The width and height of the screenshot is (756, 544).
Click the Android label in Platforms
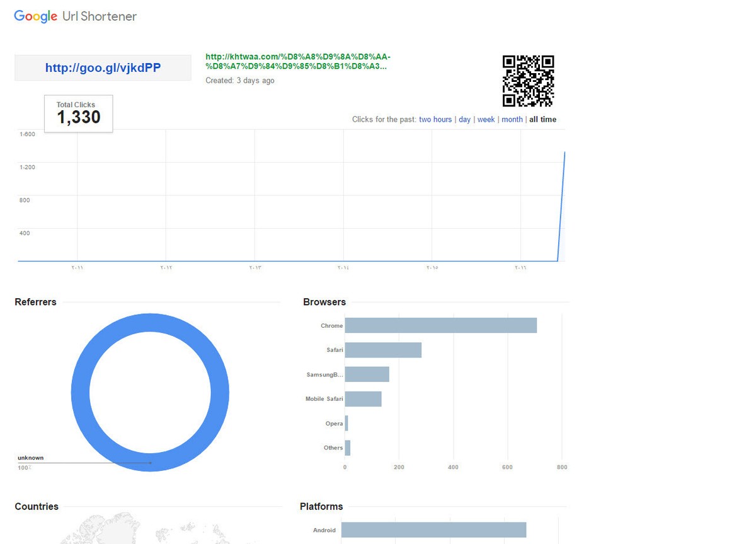pos(324,530)
